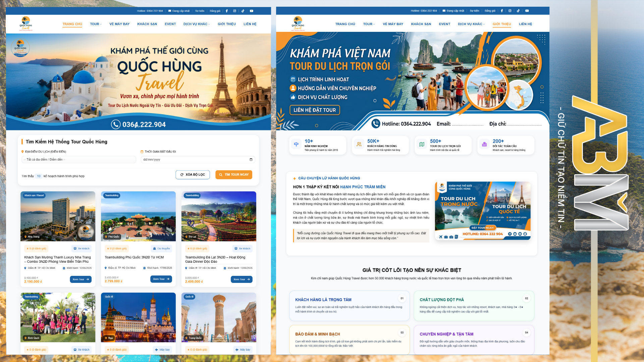The image size is (644, 362).
Task: Open Facebook icon in right page top bar
Action: click(502, 11)
